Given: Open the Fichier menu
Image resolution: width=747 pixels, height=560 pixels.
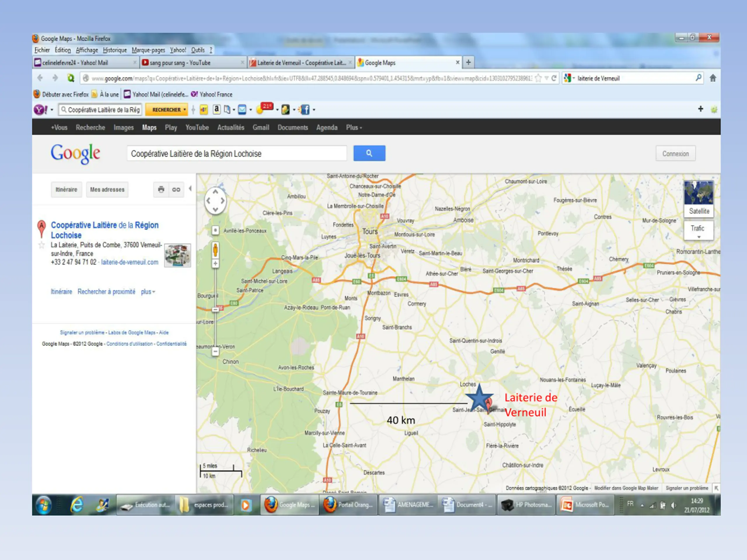Looking at the screenshot, I should click(x=42, y=50).
